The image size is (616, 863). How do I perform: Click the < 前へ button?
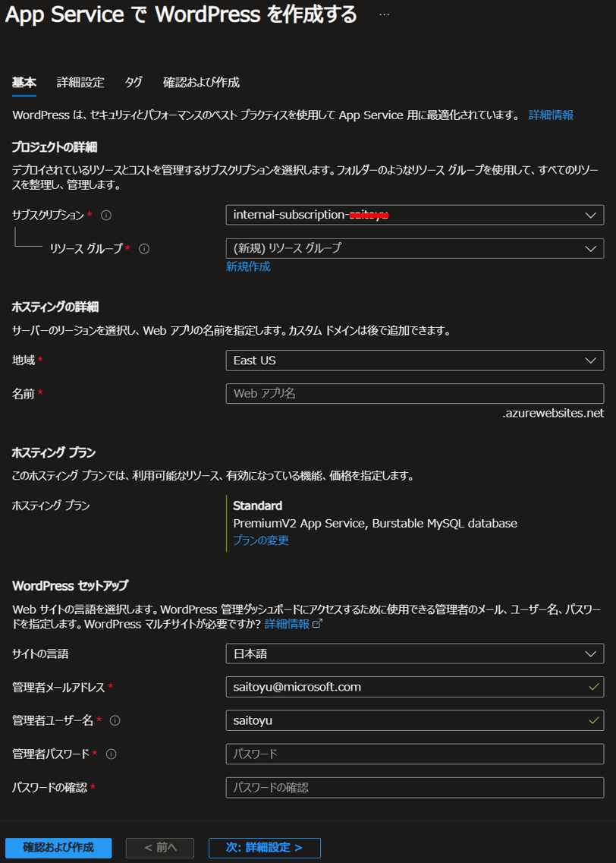point(160,848)
